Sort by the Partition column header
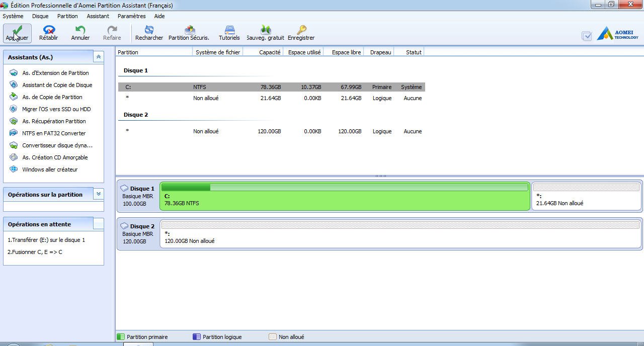 point(154,52)
